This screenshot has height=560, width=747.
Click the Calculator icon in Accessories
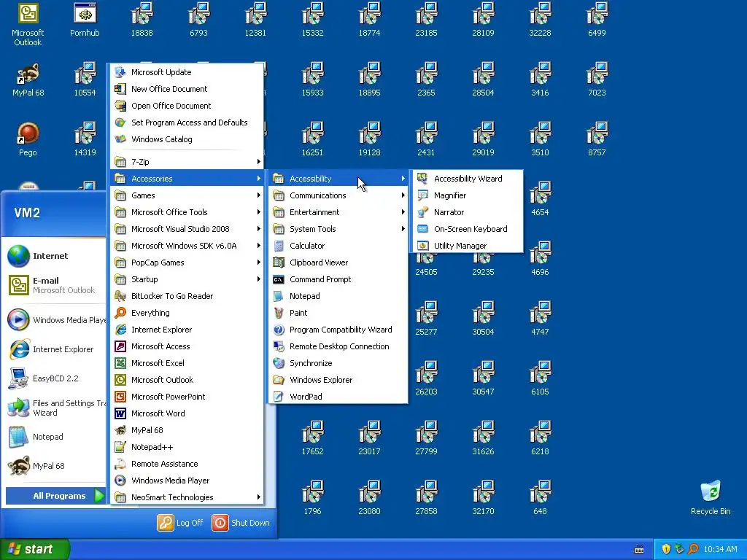(x=279, y=246)
